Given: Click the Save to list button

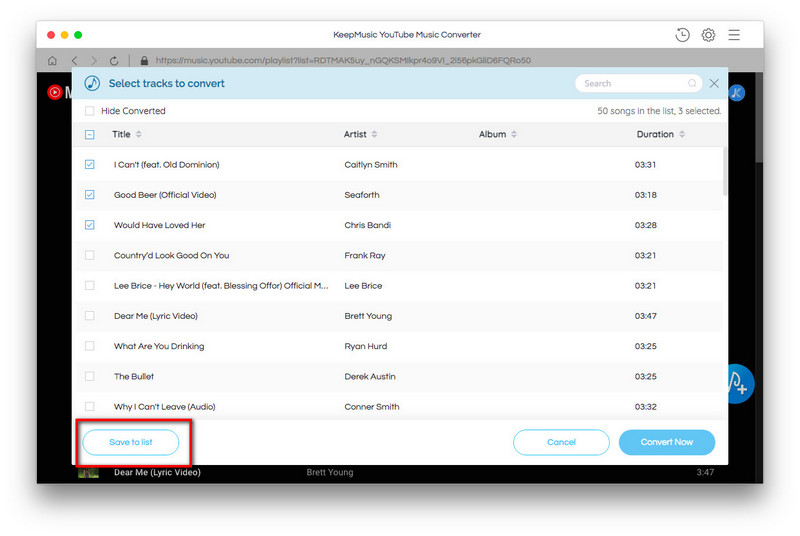Looking at the screenshot, I should tap(131, 442).
